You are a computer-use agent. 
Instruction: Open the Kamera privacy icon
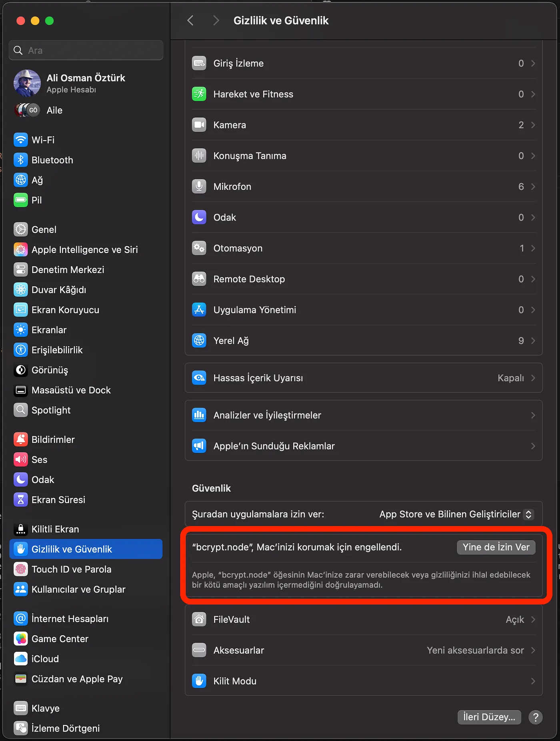[199, 125]
